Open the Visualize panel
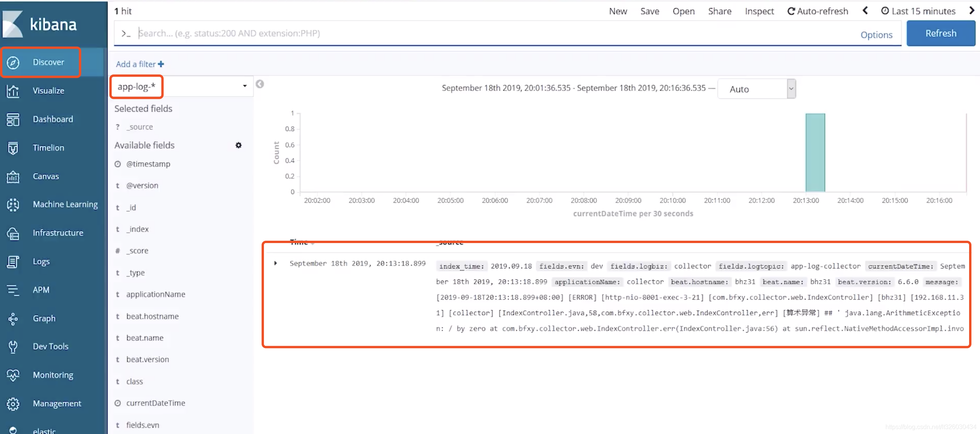Image resolution: width=980 pixels, height=434 pixels. 48,91
